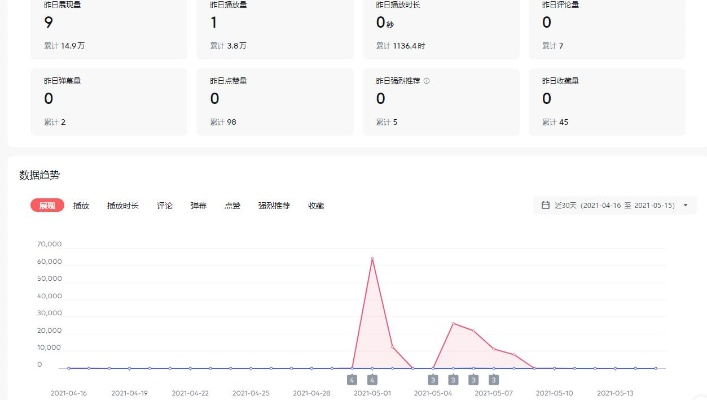View the 点赞 trend tab
707x400 pixels.
pyautogui.click(x=232, y=205)
